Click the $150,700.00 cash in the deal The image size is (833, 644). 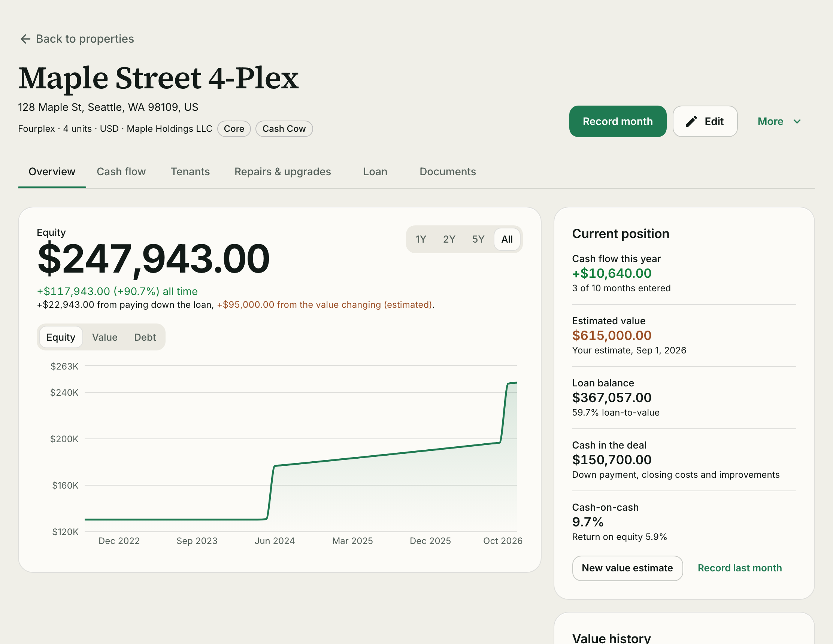(x=612, y=460)
